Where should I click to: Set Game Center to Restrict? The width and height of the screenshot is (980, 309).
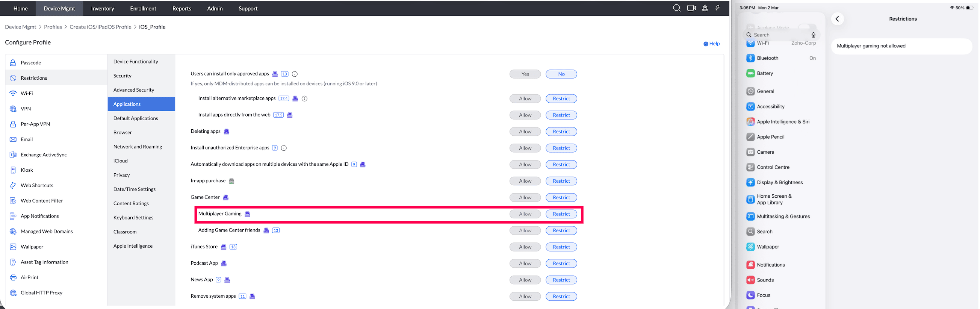pyautogui.click(x=561, y=197)
